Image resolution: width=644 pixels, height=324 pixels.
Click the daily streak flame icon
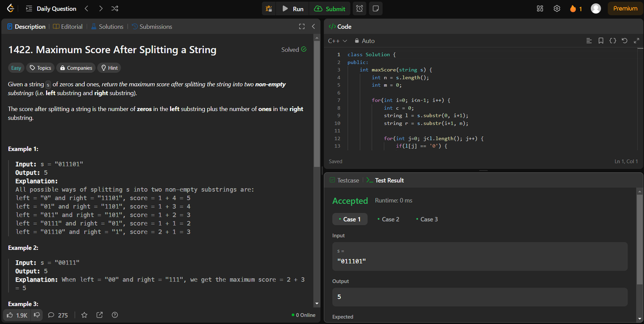[573, 9]
